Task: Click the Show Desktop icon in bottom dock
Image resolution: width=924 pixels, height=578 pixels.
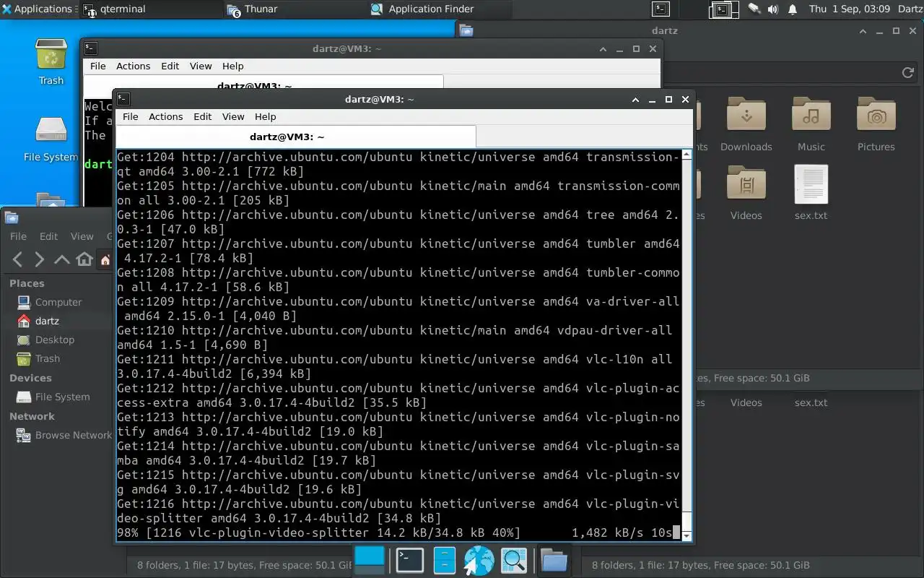Action: (x=370, y=560)
